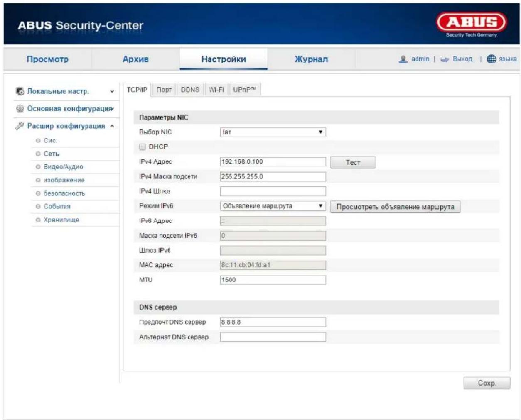Open the Просмотр tab

tap(47, 59)
